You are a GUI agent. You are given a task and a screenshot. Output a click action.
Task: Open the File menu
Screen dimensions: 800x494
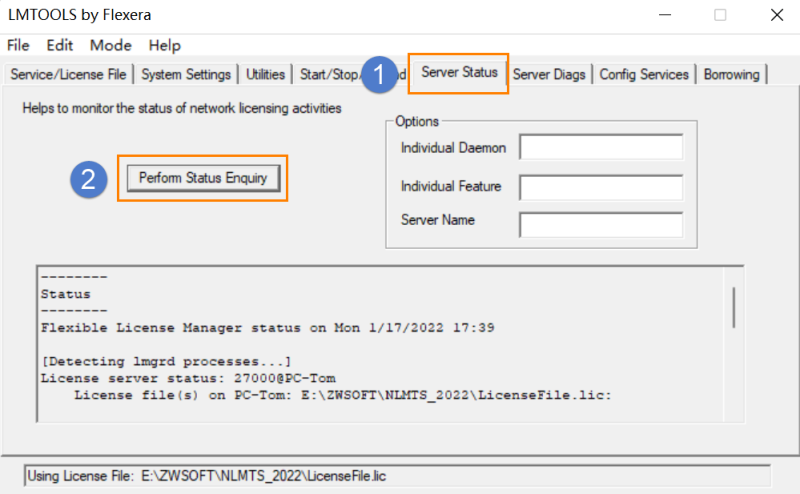[18, 45]
